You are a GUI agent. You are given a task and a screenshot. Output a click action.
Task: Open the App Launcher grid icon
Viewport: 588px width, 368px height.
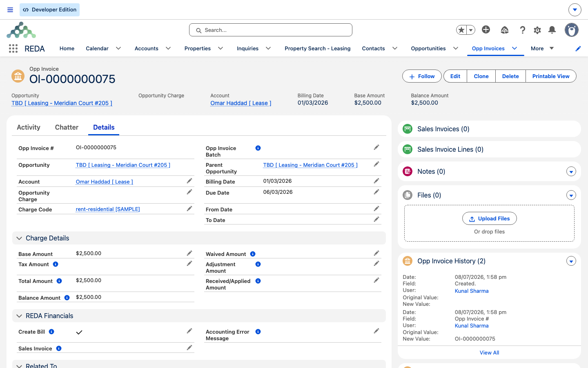click(x=13, y=48)
